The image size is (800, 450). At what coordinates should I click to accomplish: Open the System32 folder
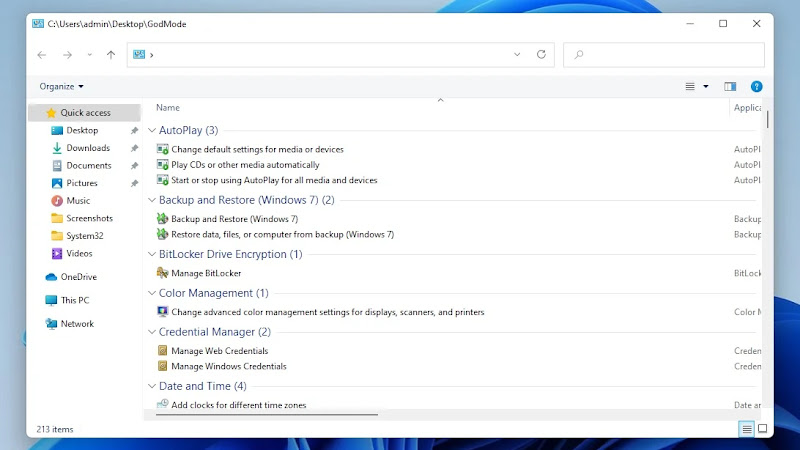(84, 236)
